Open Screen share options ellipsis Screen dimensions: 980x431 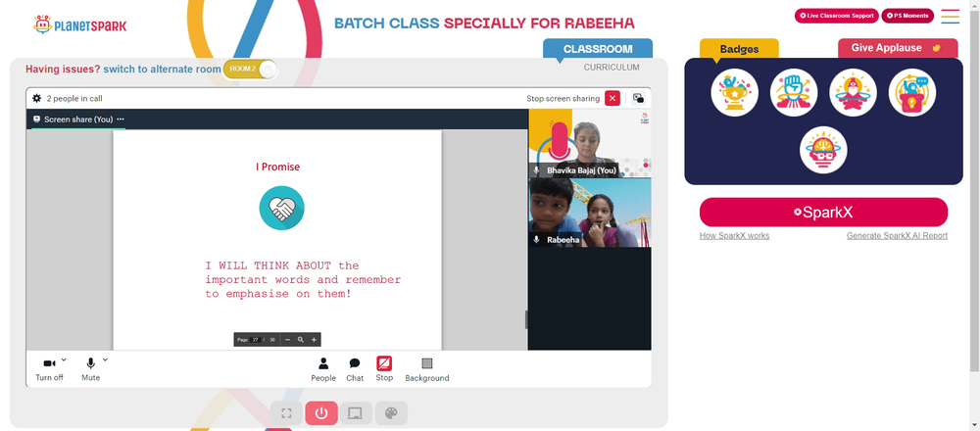(121, 119)
